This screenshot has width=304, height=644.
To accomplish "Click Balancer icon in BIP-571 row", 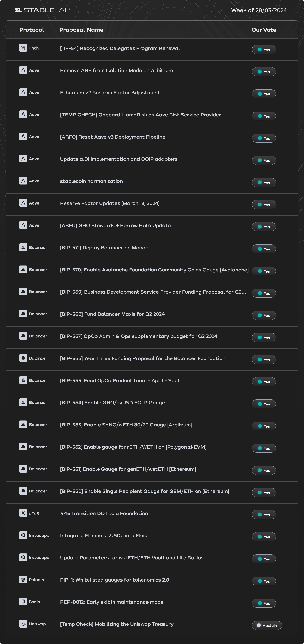I will click(23, 247).
